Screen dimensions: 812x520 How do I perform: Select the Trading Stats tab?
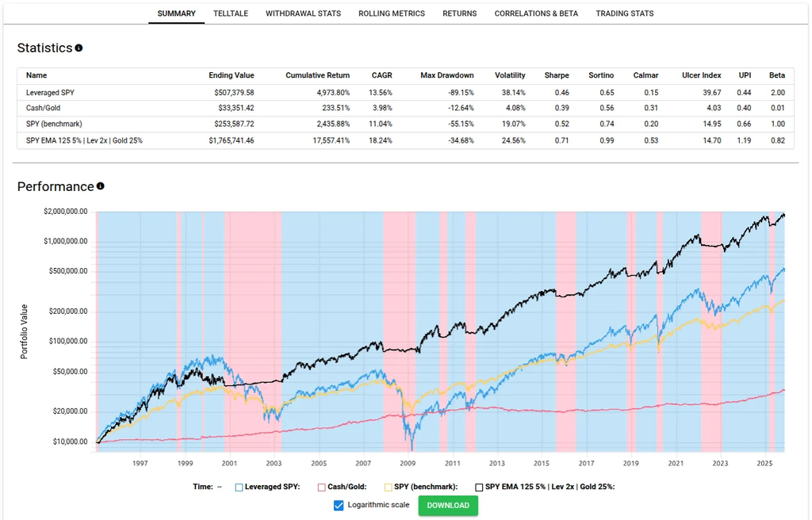pos(625,13)
